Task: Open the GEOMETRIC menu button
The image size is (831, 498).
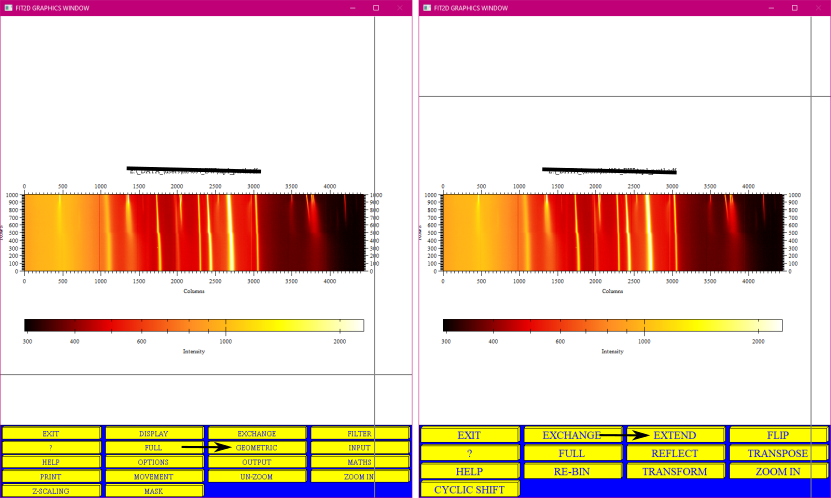Action: point(257,448)
